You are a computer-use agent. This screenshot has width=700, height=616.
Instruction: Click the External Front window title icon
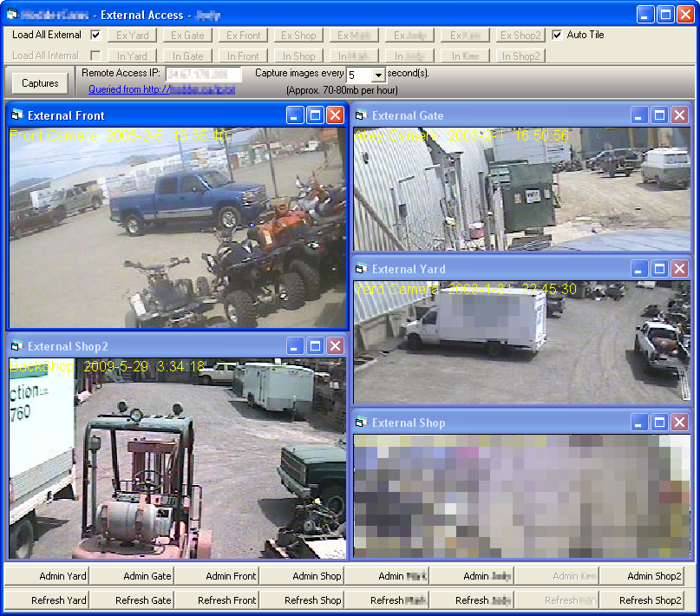click(17, 115)
